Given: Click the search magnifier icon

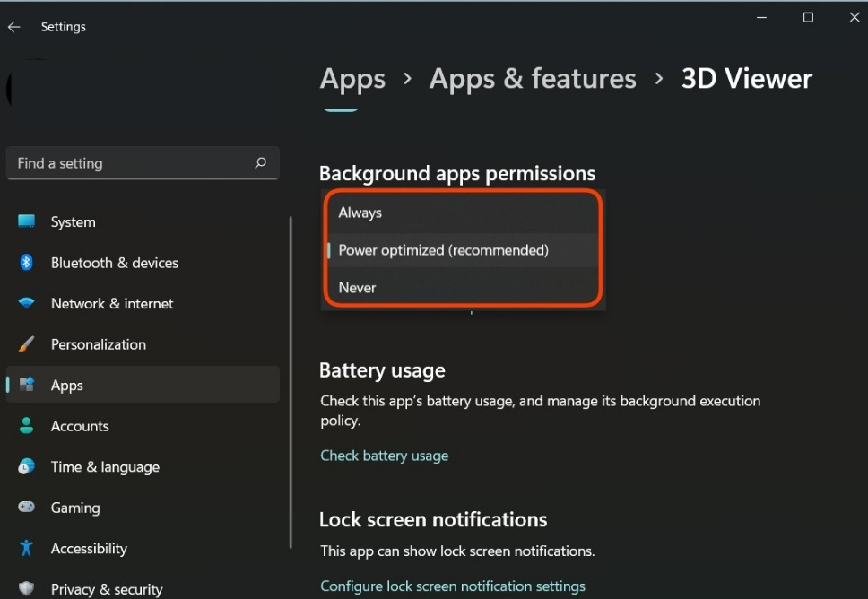Looking at the screenshot, I should (x=261, y=163).
